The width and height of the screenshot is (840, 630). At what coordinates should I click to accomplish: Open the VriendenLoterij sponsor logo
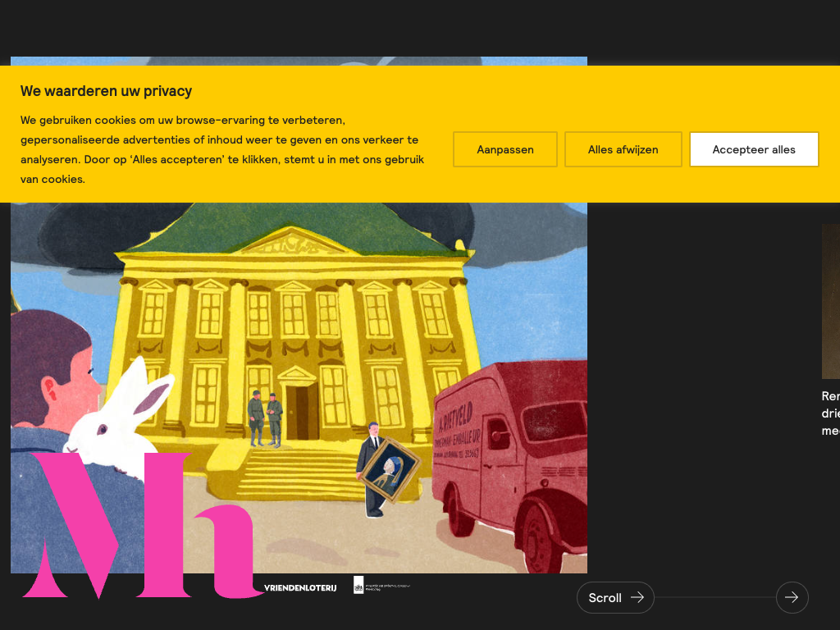coord(300,587)
